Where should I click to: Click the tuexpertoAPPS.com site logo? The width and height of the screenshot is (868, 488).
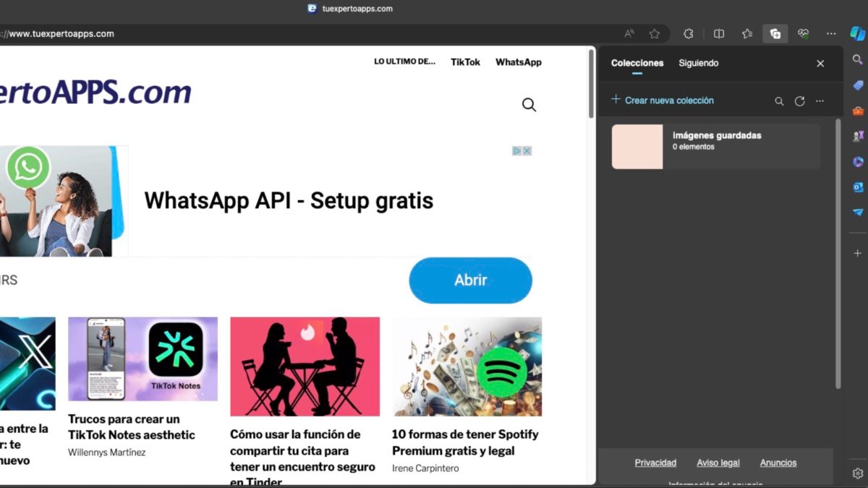[95, 92]
